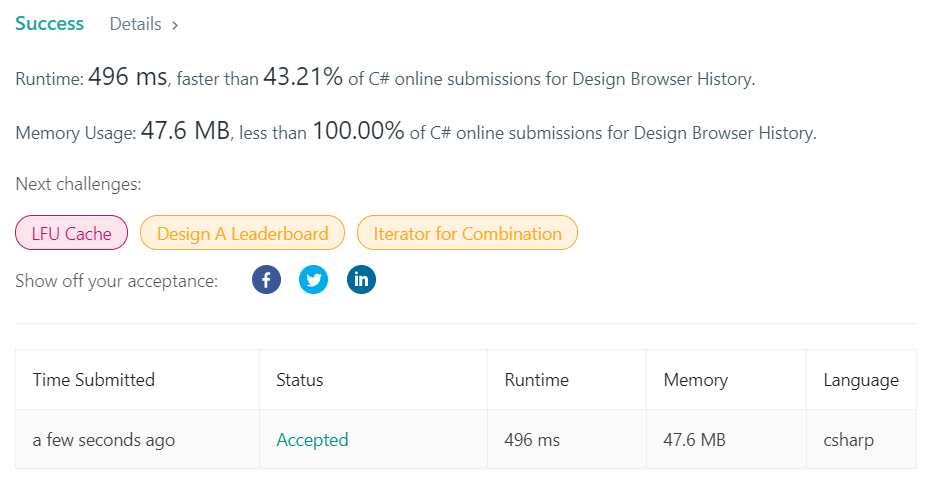
Task: Share acceptance on Facebook icon
Action: [266, 280]
